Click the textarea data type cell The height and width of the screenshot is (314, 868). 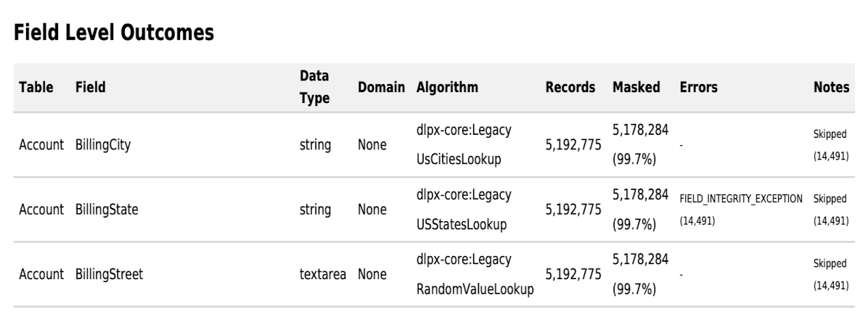pyautogui.click(x=322, y=275)
